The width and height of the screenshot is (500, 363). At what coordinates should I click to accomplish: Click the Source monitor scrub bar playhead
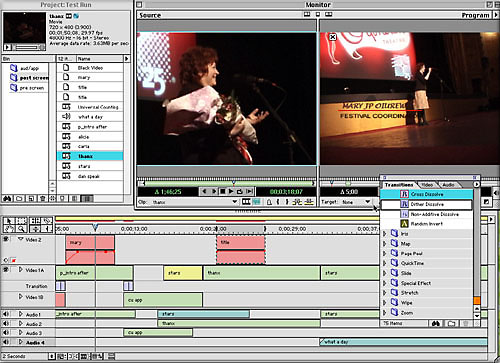click(x=234, y=183)
